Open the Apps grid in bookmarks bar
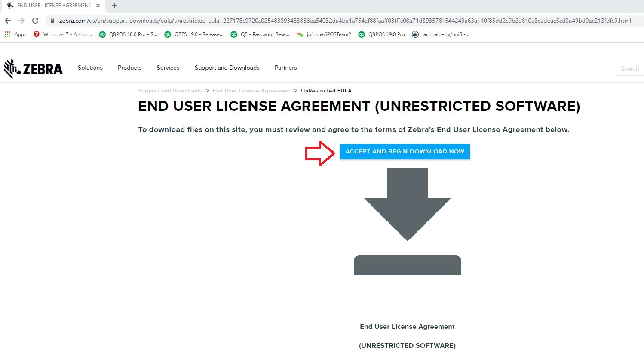The image size is (644, 359). (15, 34)
